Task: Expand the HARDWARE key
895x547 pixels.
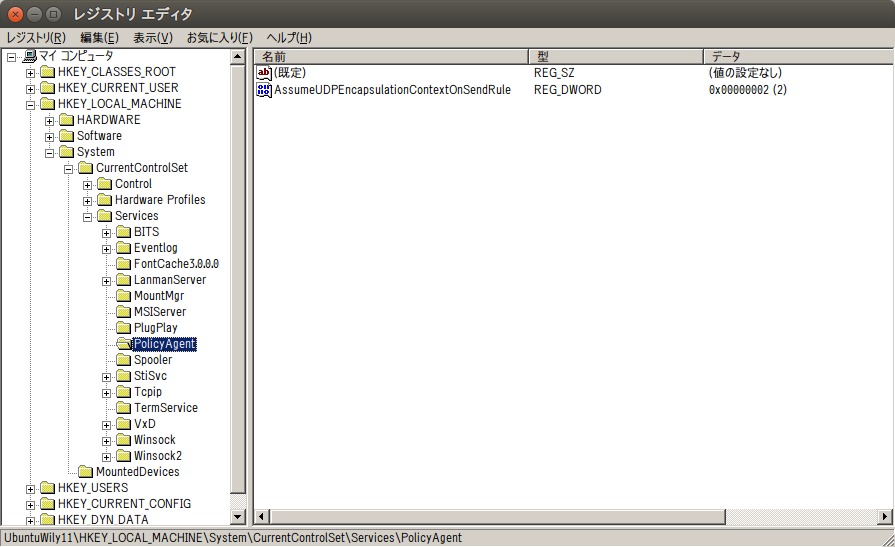Action: point(50,121)
